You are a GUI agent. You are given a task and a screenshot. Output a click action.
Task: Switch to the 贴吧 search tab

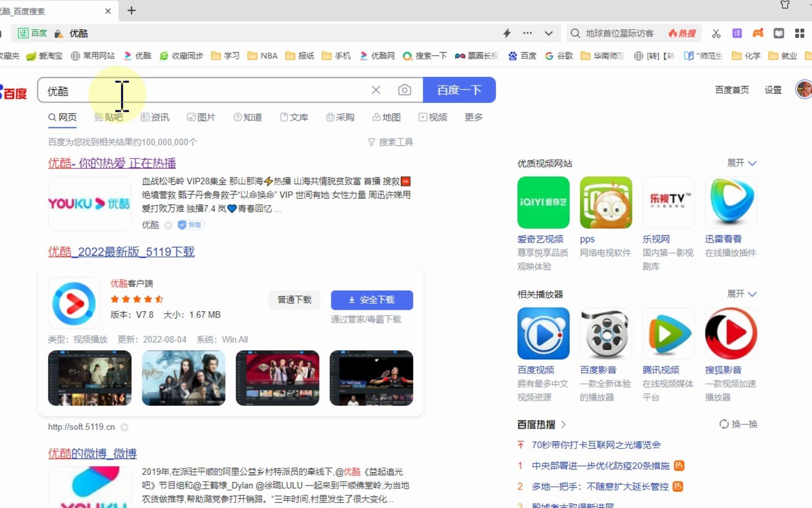point(109,117)
